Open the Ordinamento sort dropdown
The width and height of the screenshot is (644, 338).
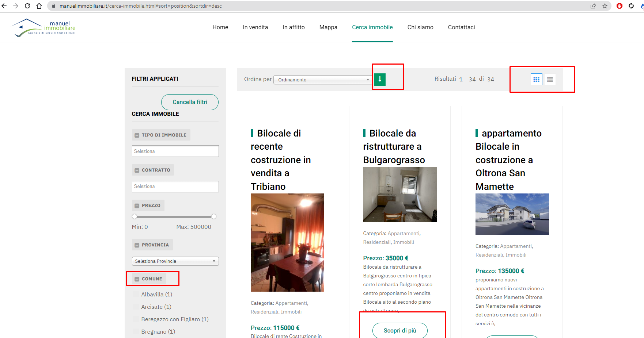tap(323, 80)
